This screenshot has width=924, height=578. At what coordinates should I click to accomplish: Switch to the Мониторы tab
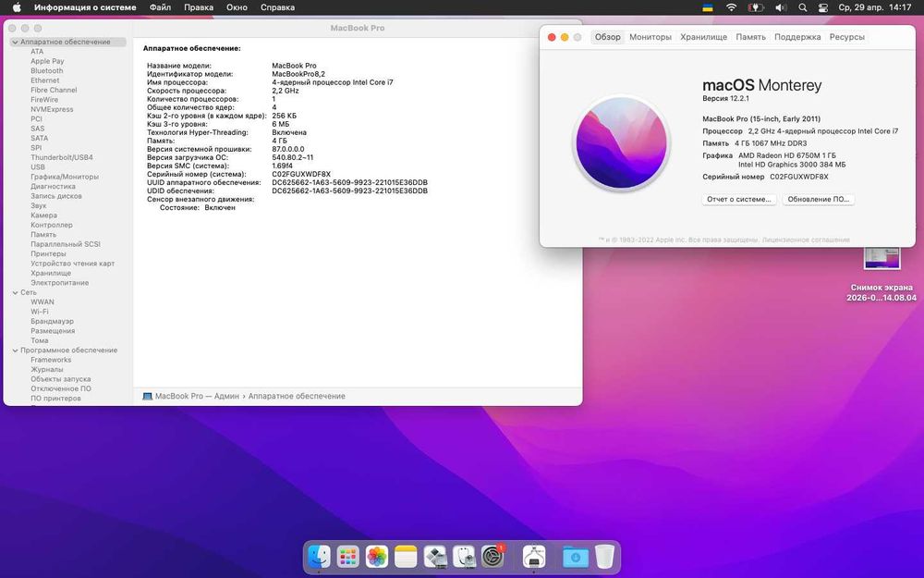[650, 37]
